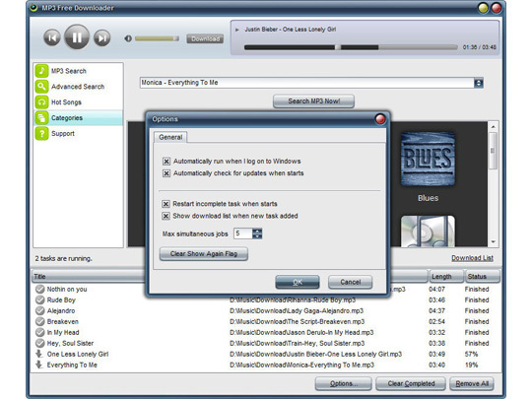Screen dimensions: 532x399
Task: Click the small play arrow by Justin Bieber title
Action: [x=237, y=30]
